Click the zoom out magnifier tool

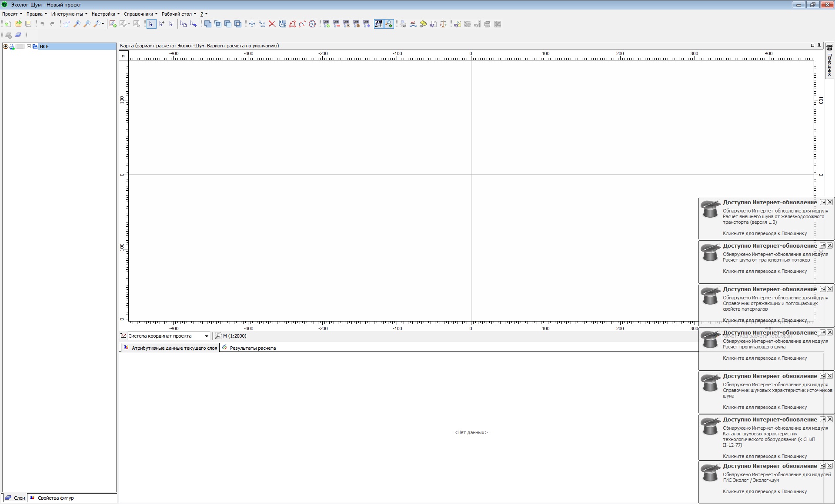tap(87, 24)
